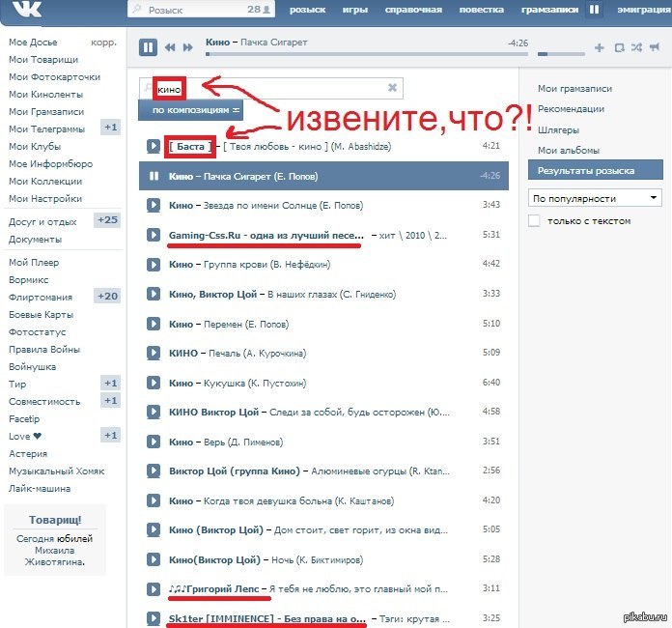This screenshot has height=628, width=672.
Task: Pause the Кино – Пачка Сигарет row
Action: (154, 176)
